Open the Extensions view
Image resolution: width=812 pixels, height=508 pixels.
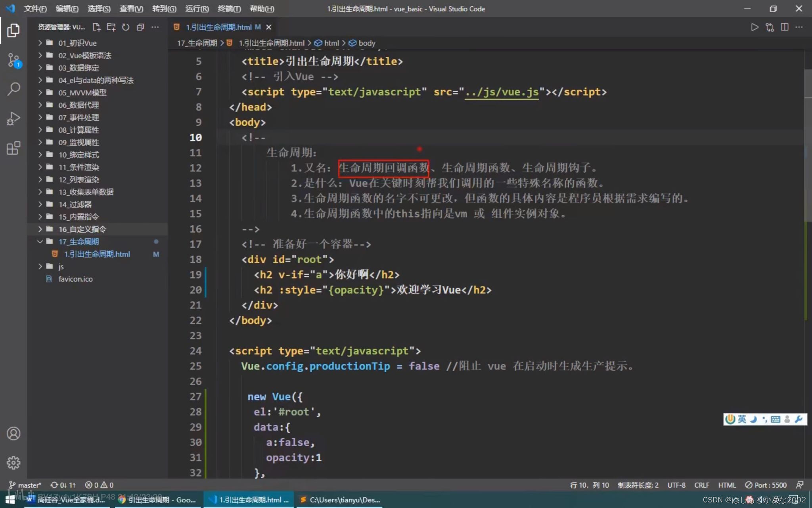coord(13,148)
